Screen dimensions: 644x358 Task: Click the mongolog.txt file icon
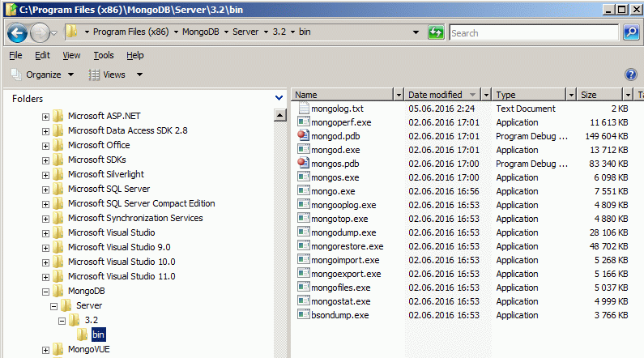(304, 109)
